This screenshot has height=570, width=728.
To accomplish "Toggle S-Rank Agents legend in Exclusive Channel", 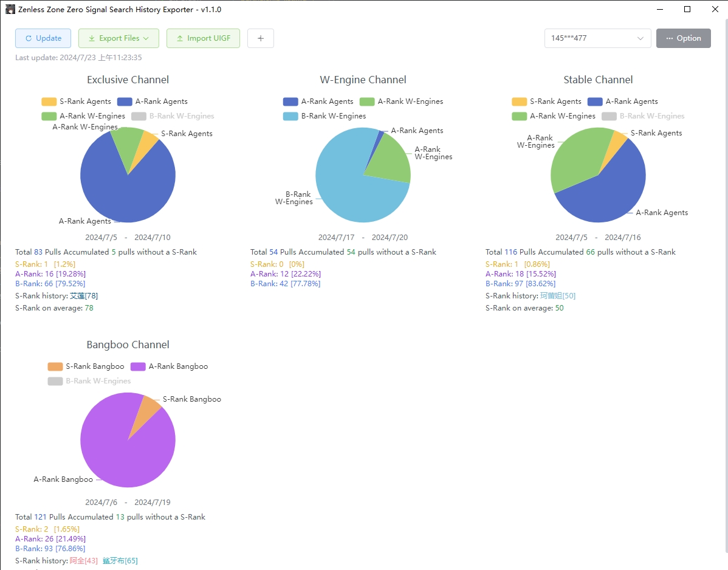I will (77, 101).
